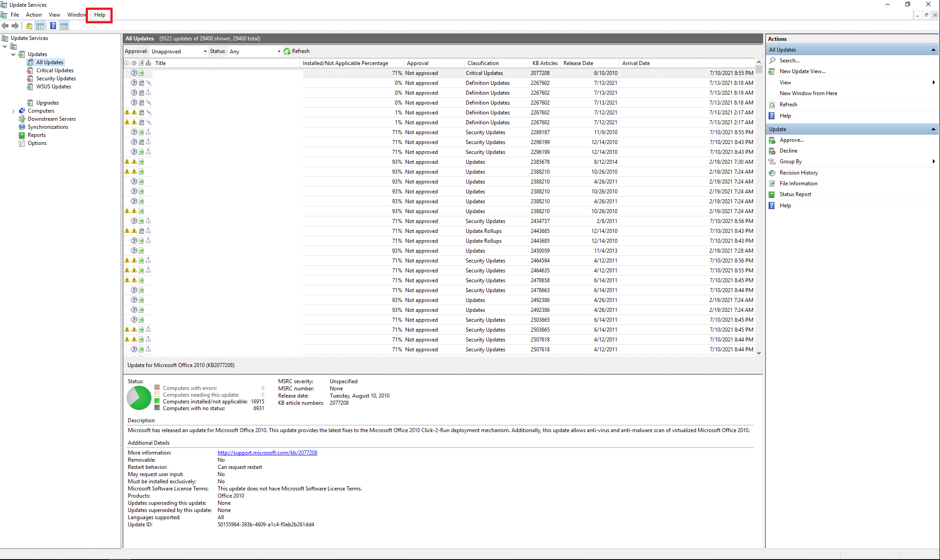Click Refresh next to the Status filter
This screenshot has height=560, width=940.
click(297, 51)
